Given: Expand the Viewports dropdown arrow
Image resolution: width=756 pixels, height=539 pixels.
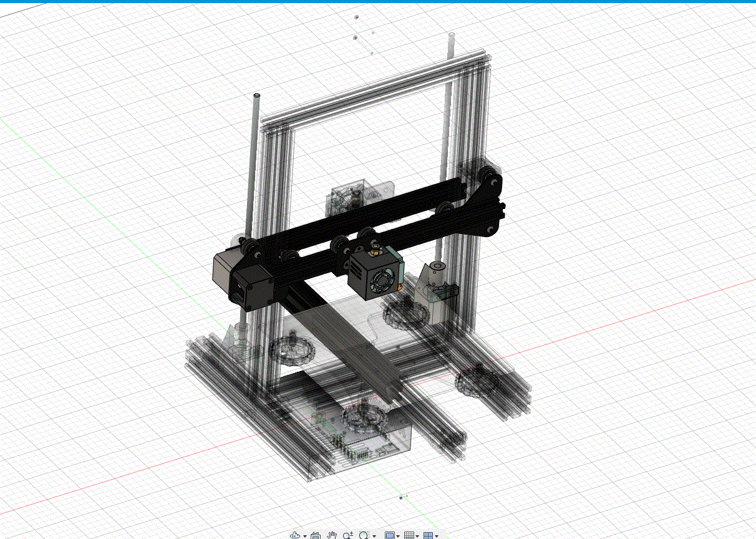Looking at the screenshot, I should [436, 536].
